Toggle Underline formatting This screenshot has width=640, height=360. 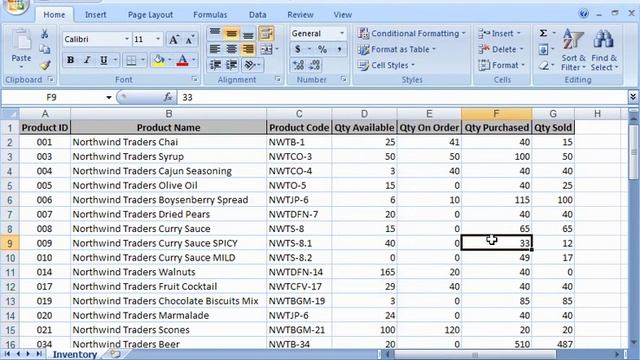(x=104, y=60)
